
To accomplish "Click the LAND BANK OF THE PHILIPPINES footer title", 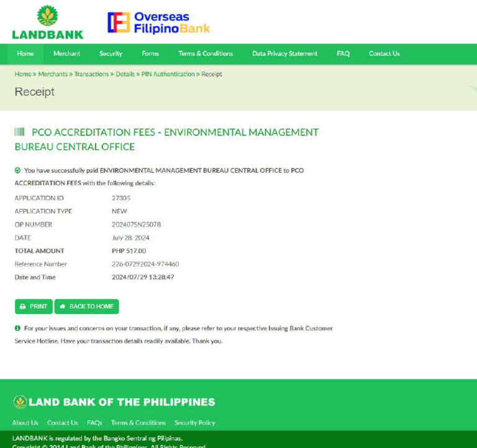I will (122, 402).
